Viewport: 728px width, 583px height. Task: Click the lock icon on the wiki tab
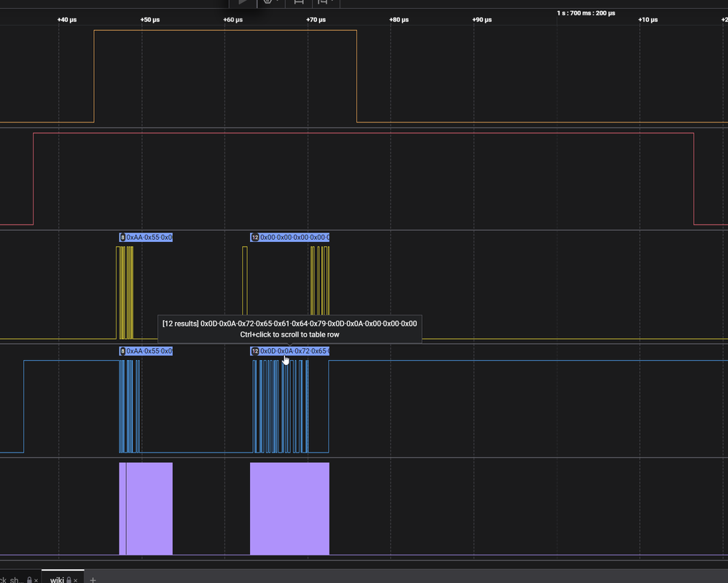click(69, 579)
